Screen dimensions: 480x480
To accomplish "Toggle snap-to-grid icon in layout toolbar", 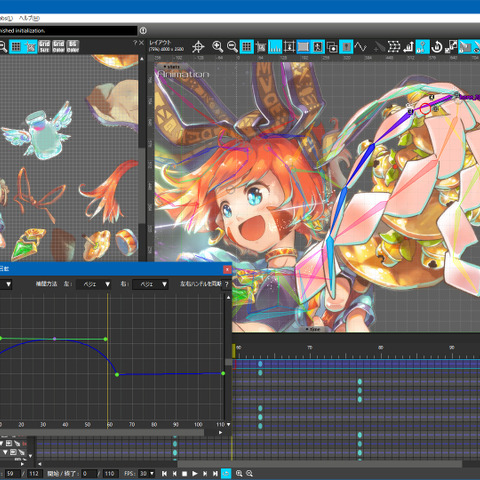I will (261, 47).
